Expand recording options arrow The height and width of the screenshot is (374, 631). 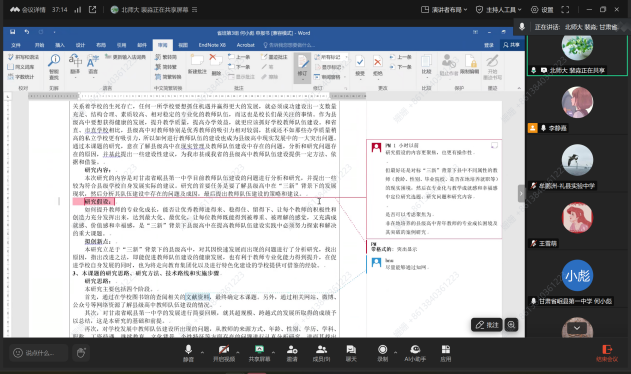click(x=395, y=352)
